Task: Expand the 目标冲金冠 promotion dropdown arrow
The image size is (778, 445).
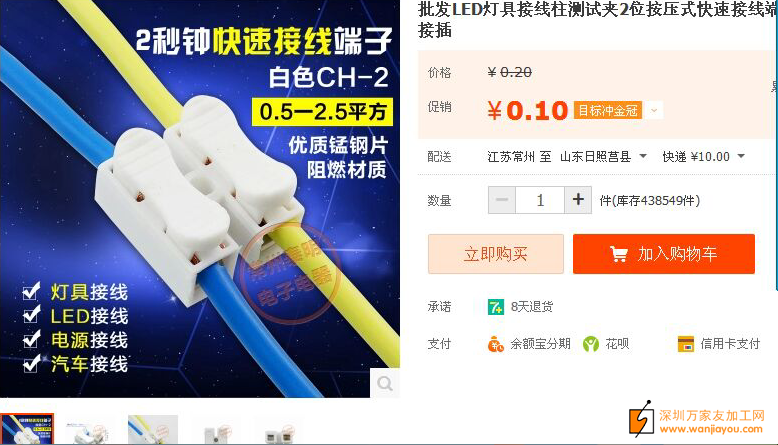Action: pyautogui.click(x=654, y=110)
